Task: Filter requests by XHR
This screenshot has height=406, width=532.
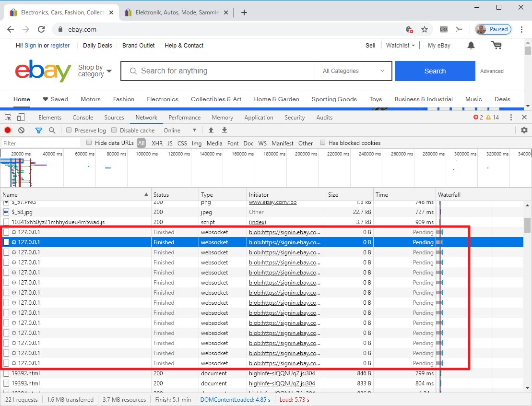Action: coord(157,143)
